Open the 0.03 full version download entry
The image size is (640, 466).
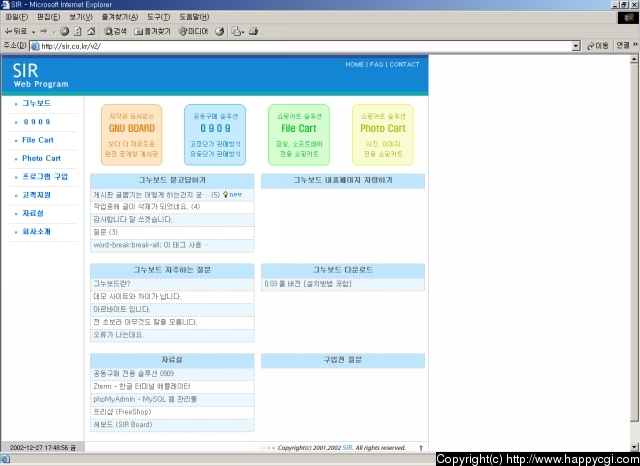click(x=308, y=284)
